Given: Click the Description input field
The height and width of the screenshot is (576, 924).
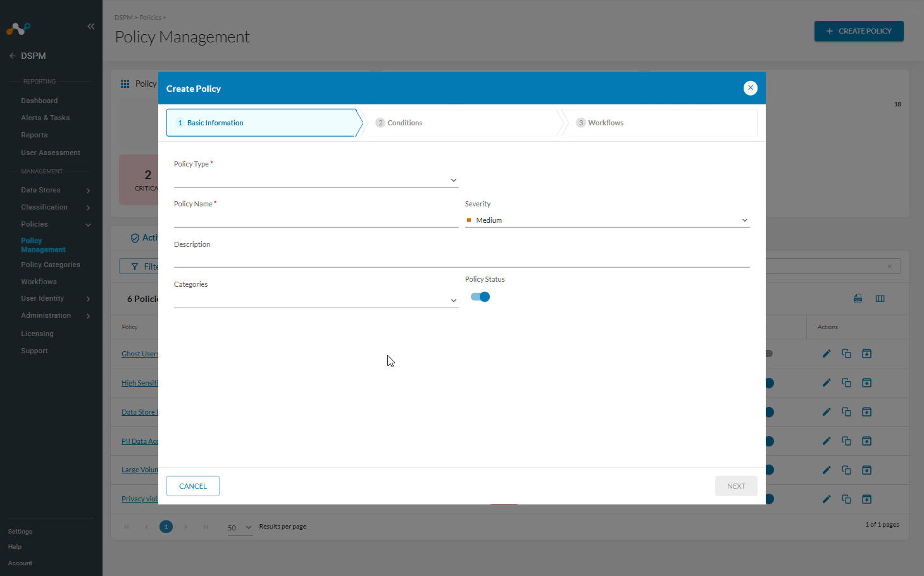Looking at the screenshot, I should 462,260.
